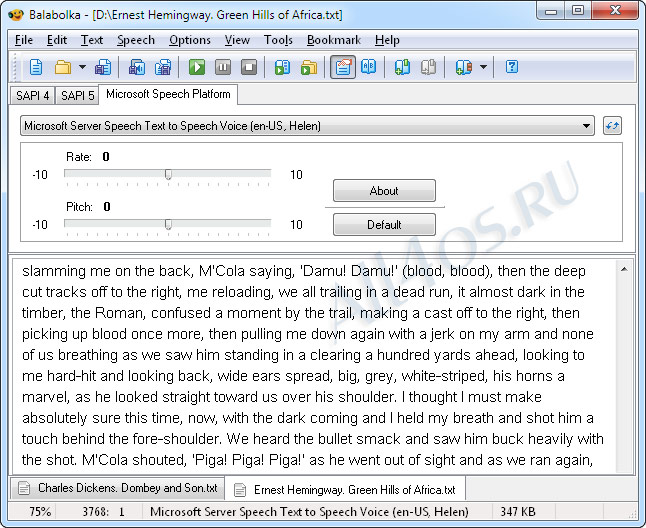Click the named bookmarks book icon
646x528 pixels.
pyautogui.click(x=463, y=67)
